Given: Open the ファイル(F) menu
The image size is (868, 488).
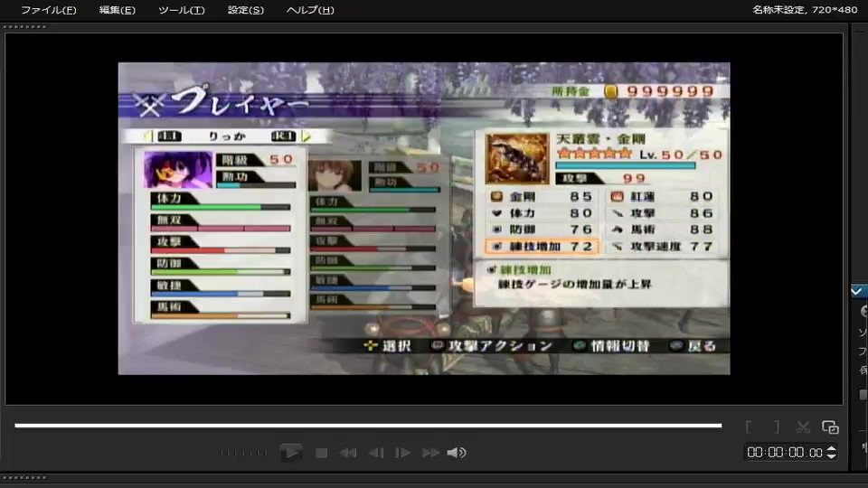Looking at the screenshot, I should 49,10.
